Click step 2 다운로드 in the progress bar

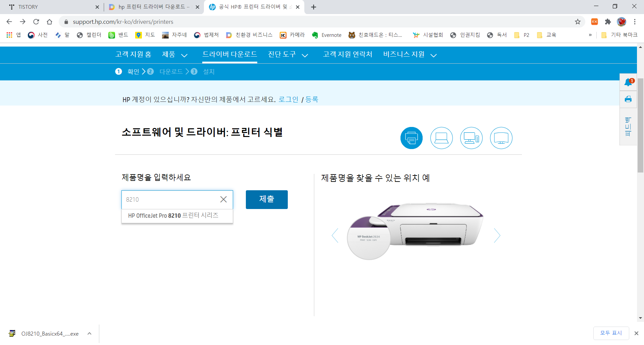(x=165, y=72)
